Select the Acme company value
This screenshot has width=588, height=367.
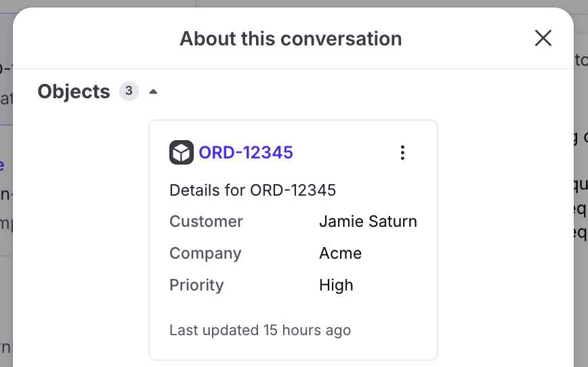(340, 253)
